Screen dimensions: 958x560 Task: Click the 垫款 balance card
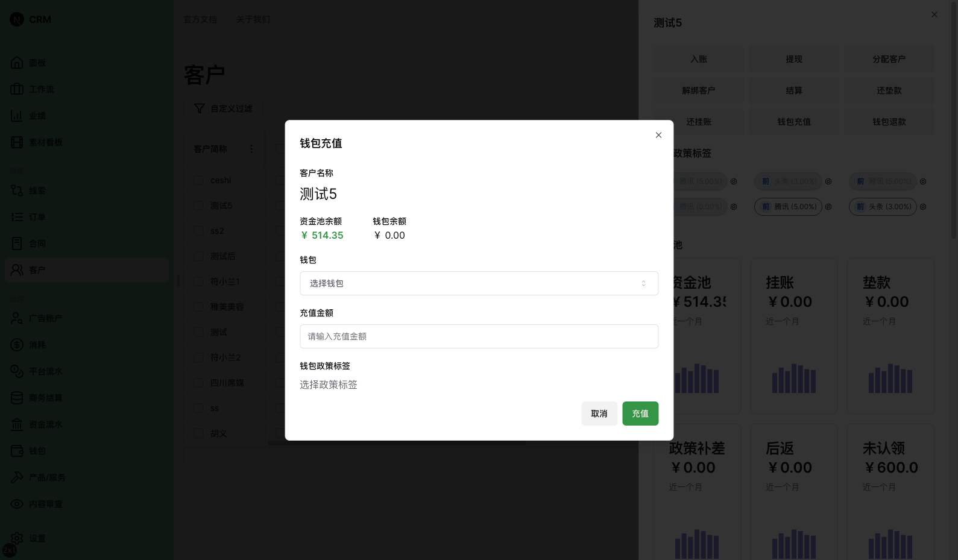[x=890, y=336]
